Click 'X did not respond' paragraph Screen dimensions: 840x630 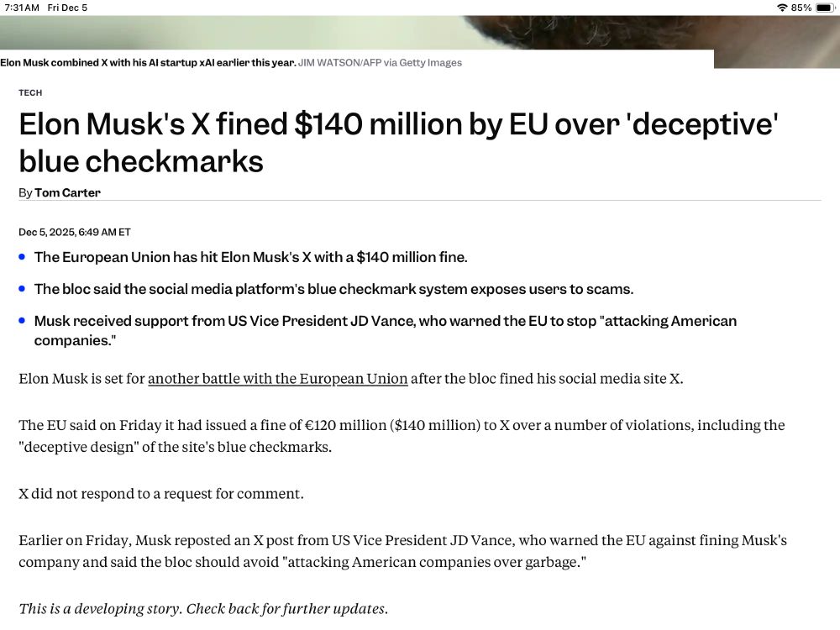pos(161,493)
